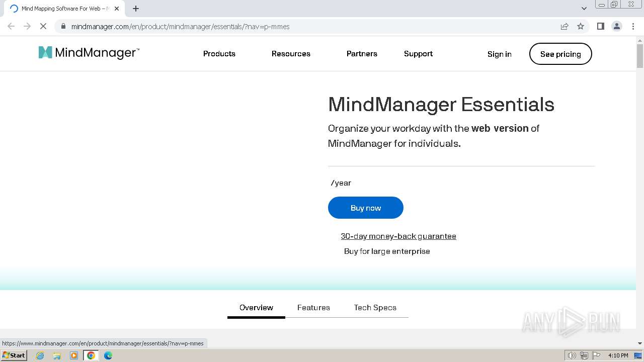
Task: Open the Support menu
Action: click(x=418, y=54)
